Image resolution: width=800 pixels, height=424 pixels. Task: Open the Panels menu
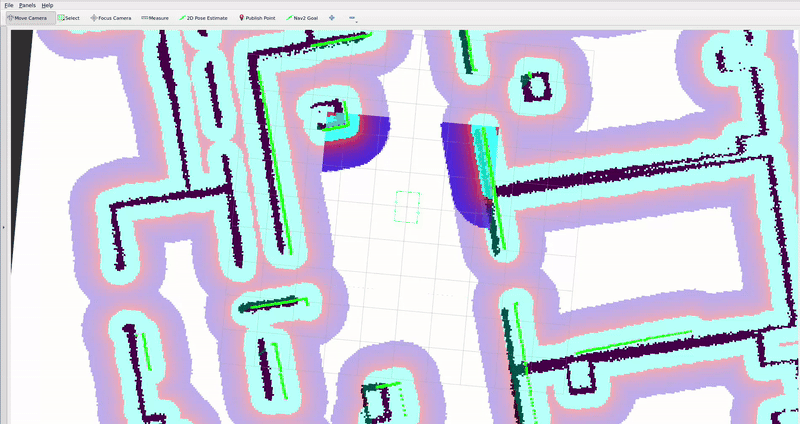pos(27,5)
